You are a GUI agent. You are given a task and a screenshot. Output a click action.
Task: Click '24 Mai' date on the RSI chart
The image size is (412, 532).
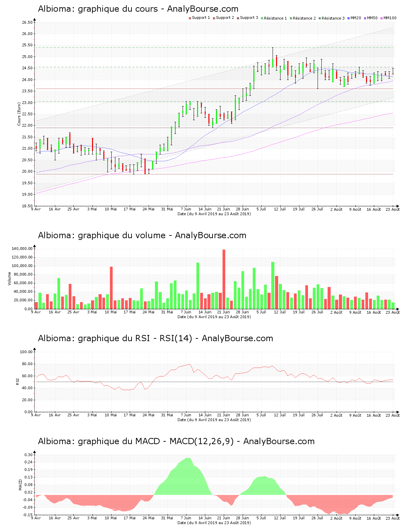pos(149,415)
